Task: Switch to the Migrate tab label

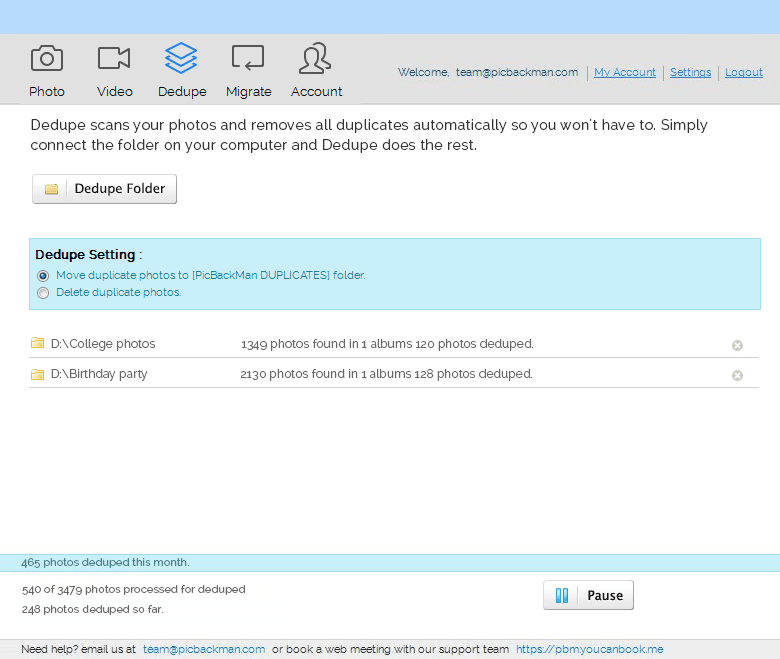Action: click(248, 92)
